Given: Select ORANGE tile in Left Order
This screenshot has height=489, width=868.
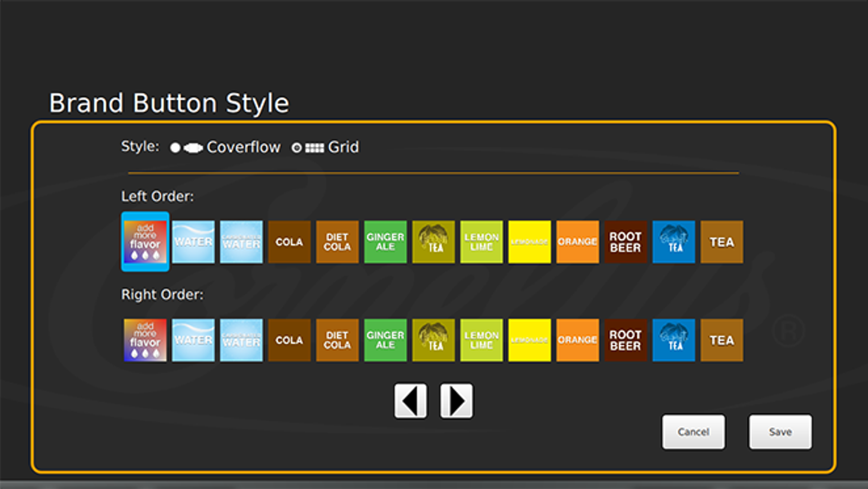Looking at the screenshot, I should (578, 242).
